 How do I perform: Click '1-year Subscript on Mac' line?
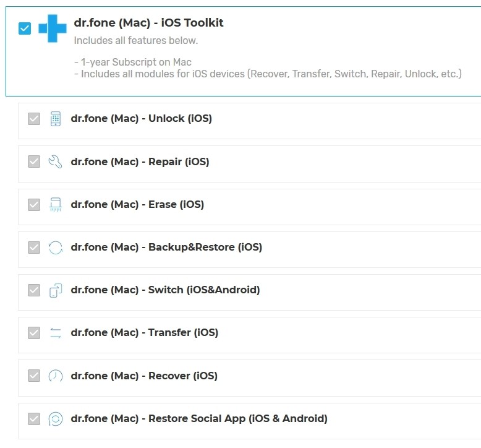(133, 62)
